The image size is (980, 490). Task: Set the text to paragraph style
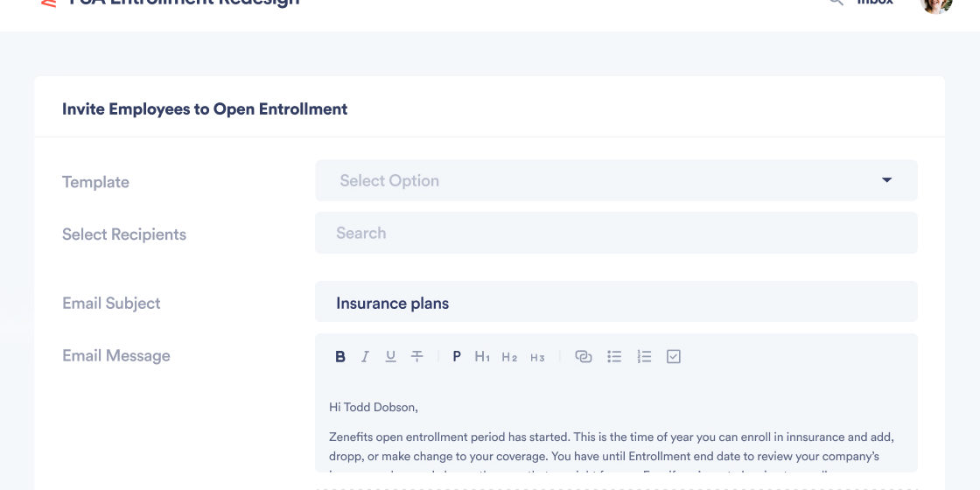[x=457, y=356]
